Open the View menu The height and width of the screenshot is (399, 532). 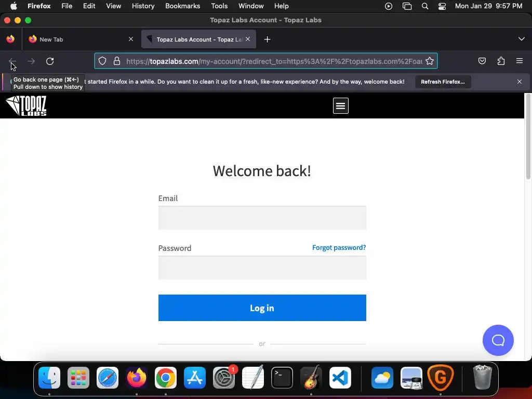pyautogui.click(x=113, y=6)
